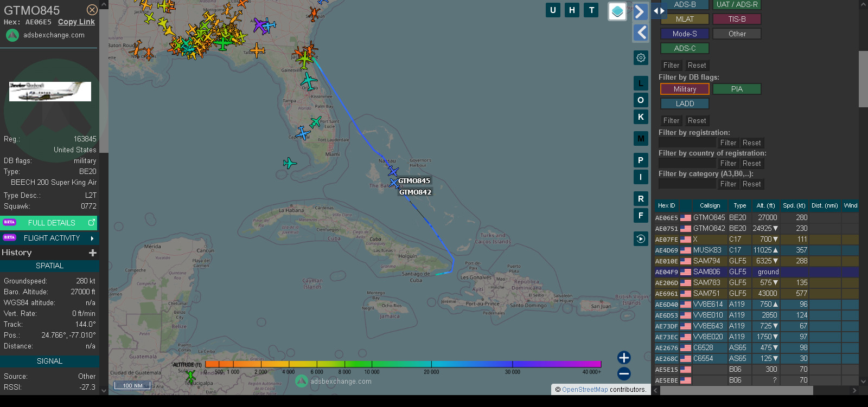Select Mode-S source filter
This screenshot has height=407, width=868.
point(685,34)
